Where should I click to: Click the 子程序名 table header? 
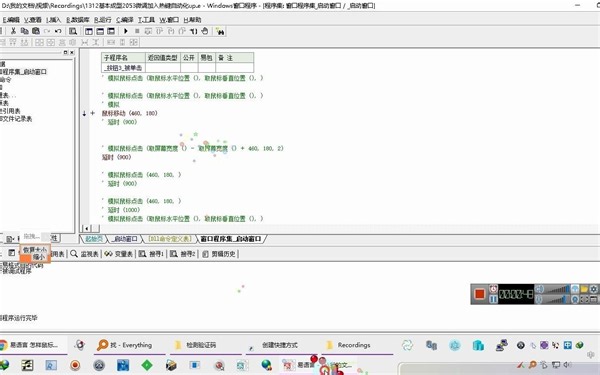point(123,58)
